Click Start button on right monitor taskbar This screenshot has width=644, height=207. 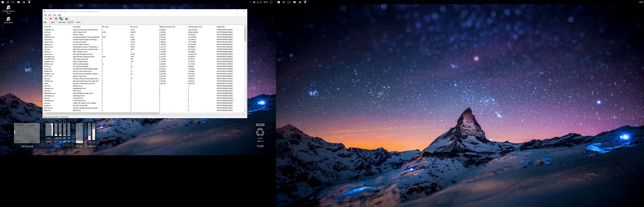278,2
